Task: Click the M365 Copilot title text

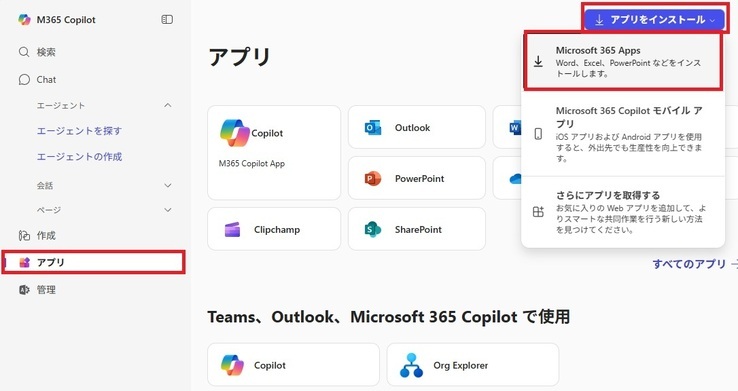Action: (x=66, y=20)
